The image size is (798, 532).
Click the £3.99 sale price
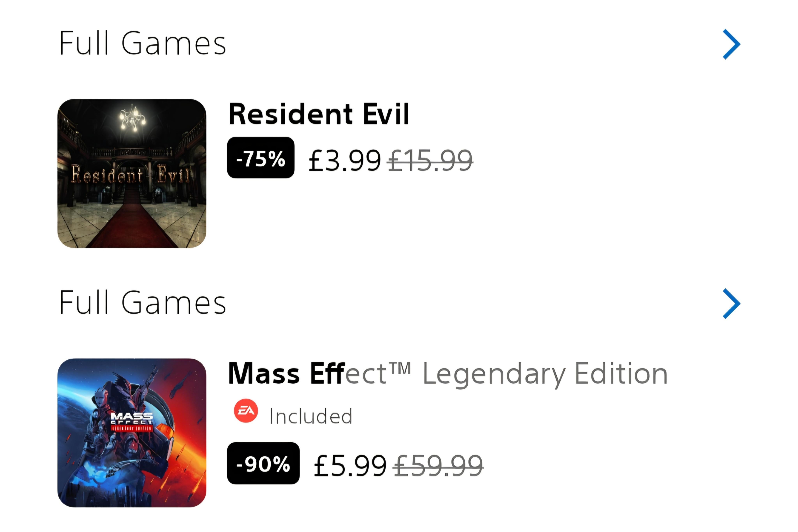click(x=345, y=160)
